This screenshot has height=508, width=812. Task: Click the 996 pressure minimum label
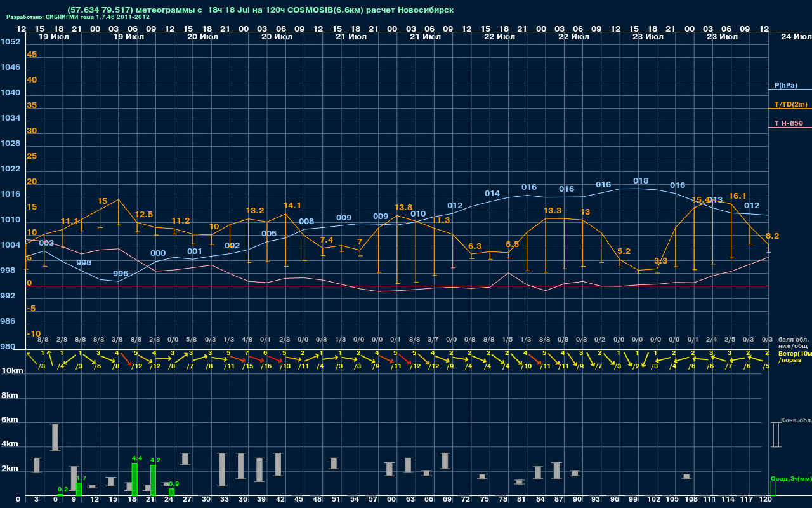[121, 273]
